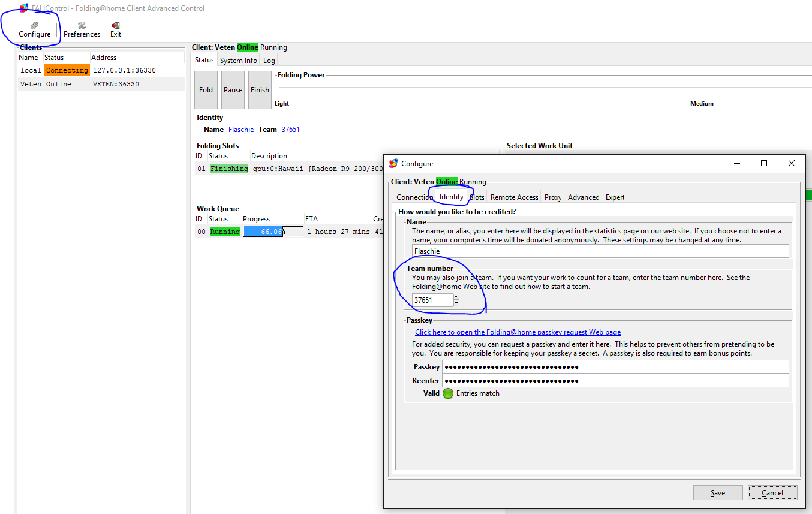Switch to the Status tab
812x514 pixels.
pos(204,60)
